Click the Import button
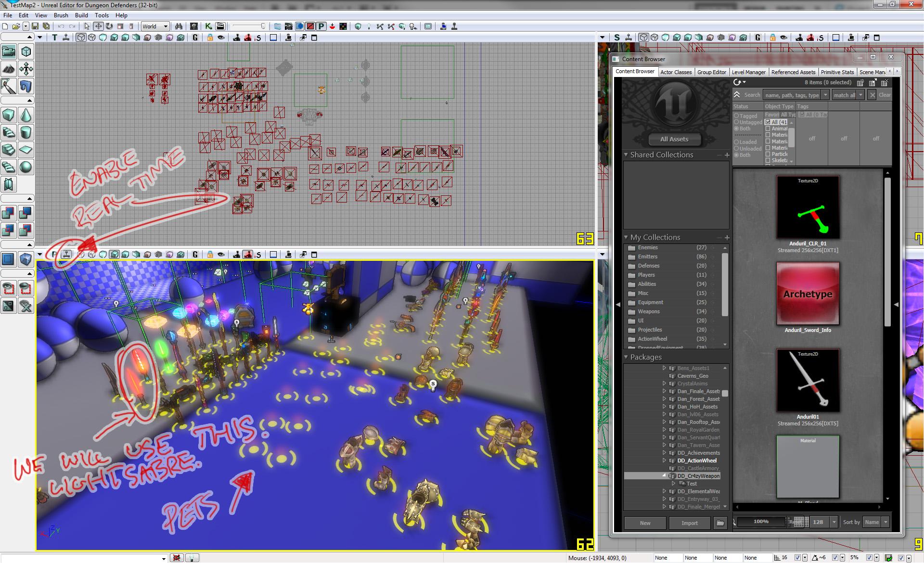 click(x=689, y=523)
